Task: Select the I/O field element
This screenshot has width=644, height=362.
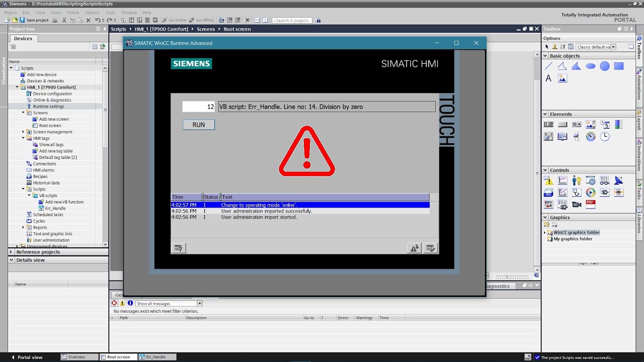Action: click(x=548, y=124)
